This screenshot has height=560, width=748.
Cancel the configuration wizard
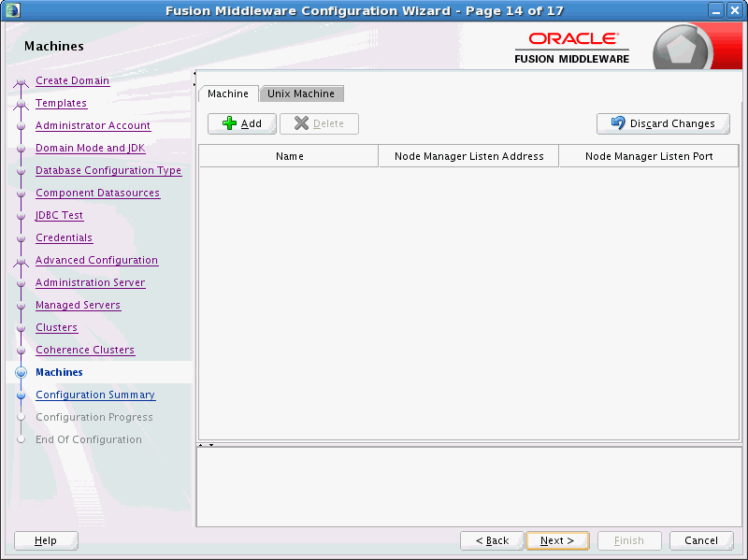point(701,540)
